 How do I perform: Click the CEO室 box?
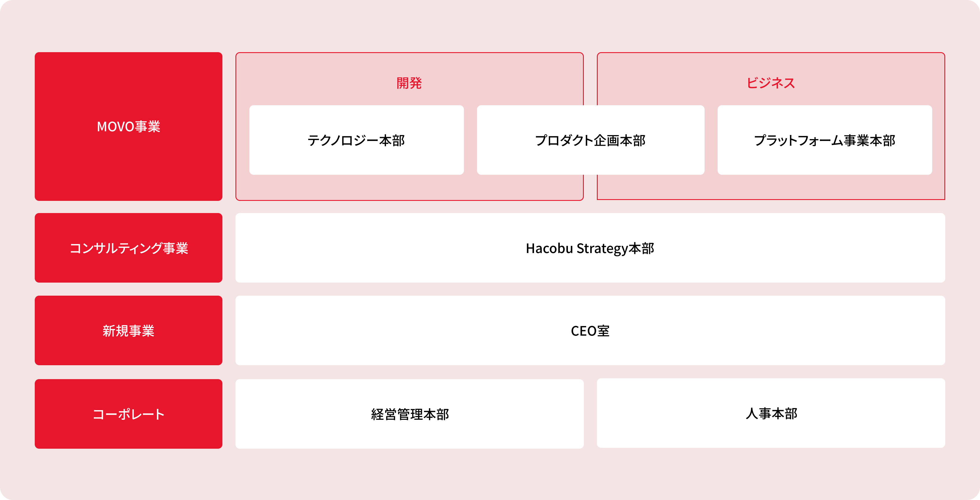point(590,330)
